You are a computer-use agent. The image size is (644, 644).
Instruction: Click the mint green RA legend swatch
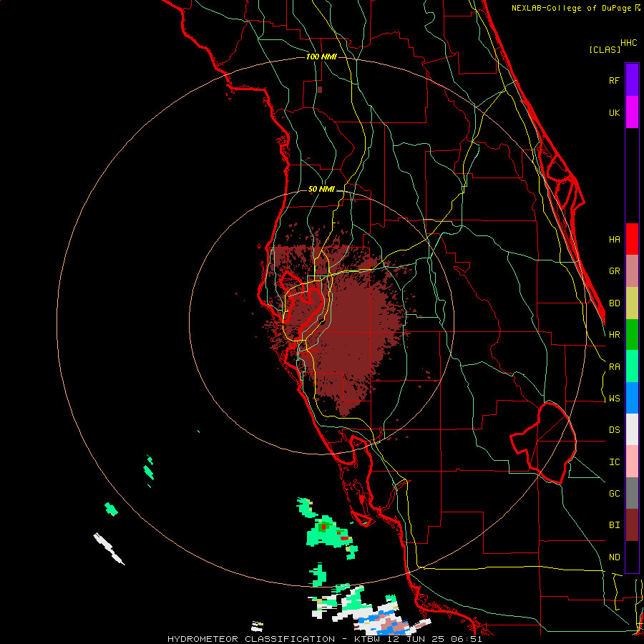(x=632, y=366)
